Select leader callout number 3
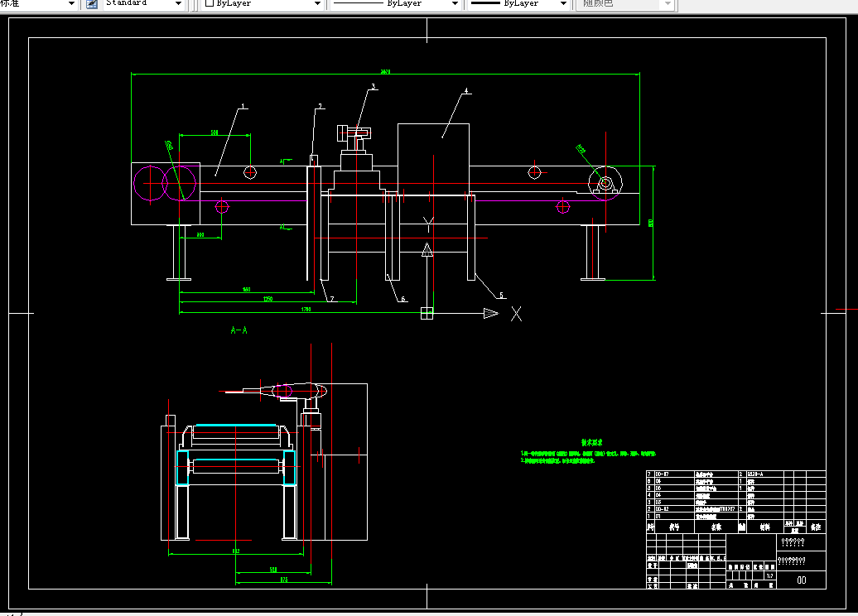 (x=374, y=86)
